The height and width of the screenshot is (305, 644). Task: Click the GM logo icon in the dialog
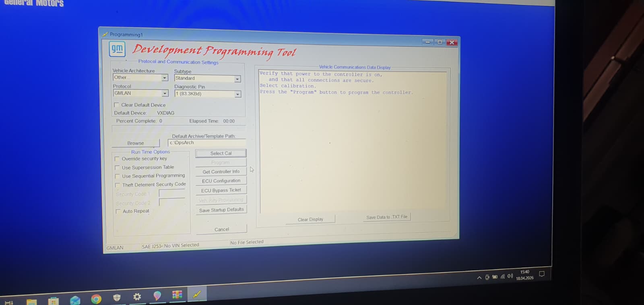pyautogui.click(x=117, y=49)
